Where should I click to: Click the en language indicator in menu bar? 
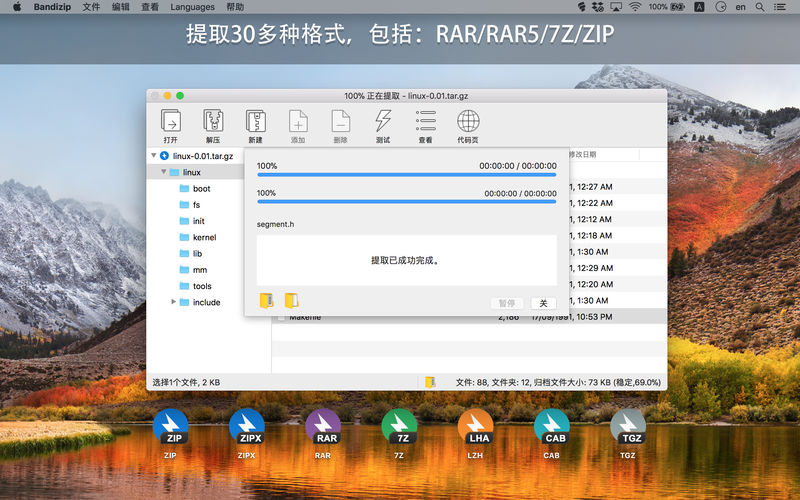[x=740, y=7]
